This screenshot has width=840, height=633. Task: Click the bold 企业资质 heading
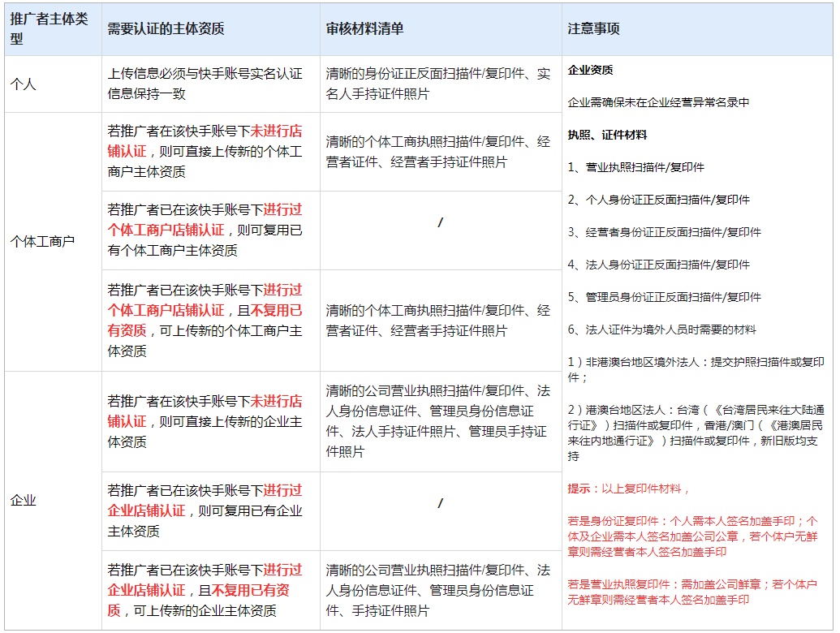click(x=590, y=70)
